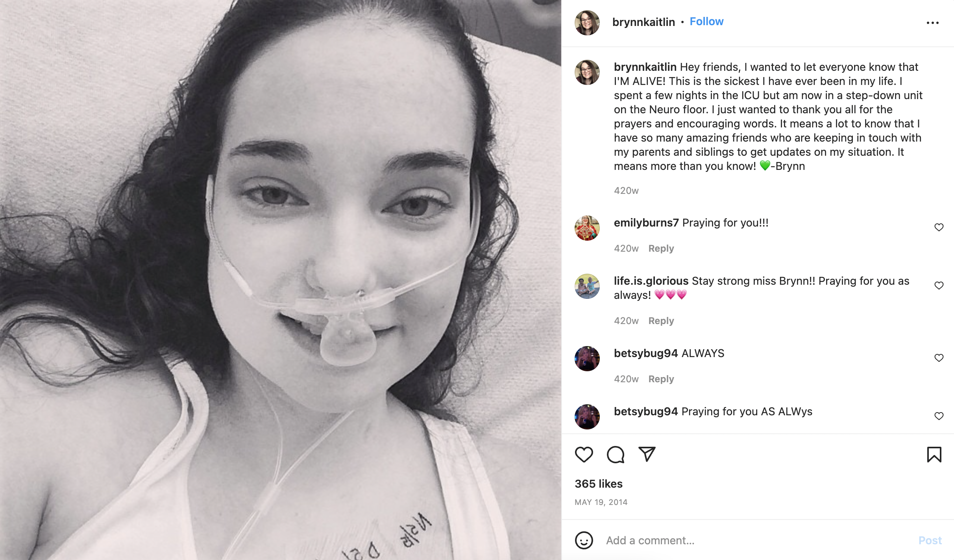Like the post with heart icon

tap(584, 455)
